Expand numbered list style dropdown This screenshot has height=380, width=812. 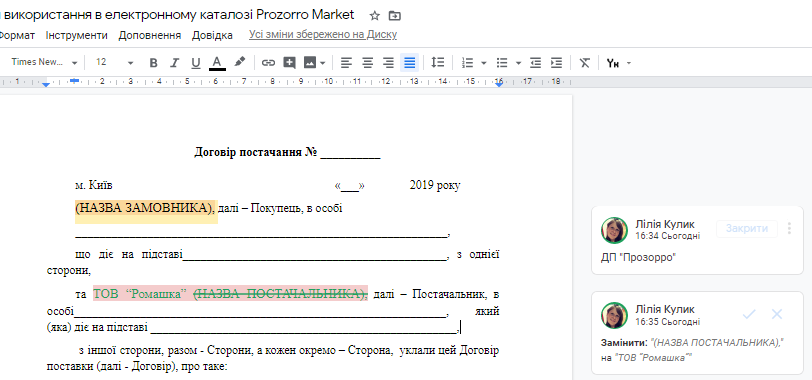point(484,63)
